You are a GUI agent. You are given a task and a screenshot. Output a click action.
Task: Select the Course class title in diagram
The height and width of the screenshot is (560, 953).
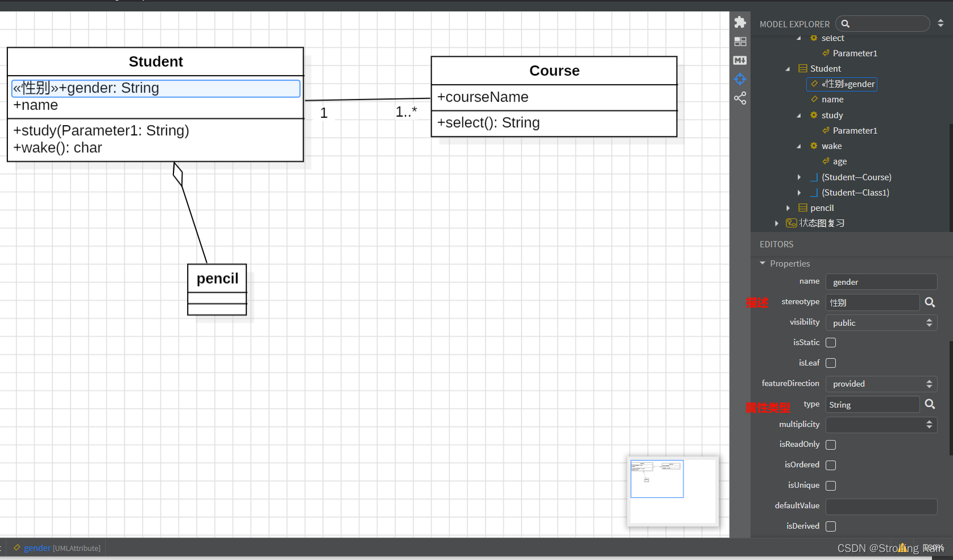pos(554,70)
